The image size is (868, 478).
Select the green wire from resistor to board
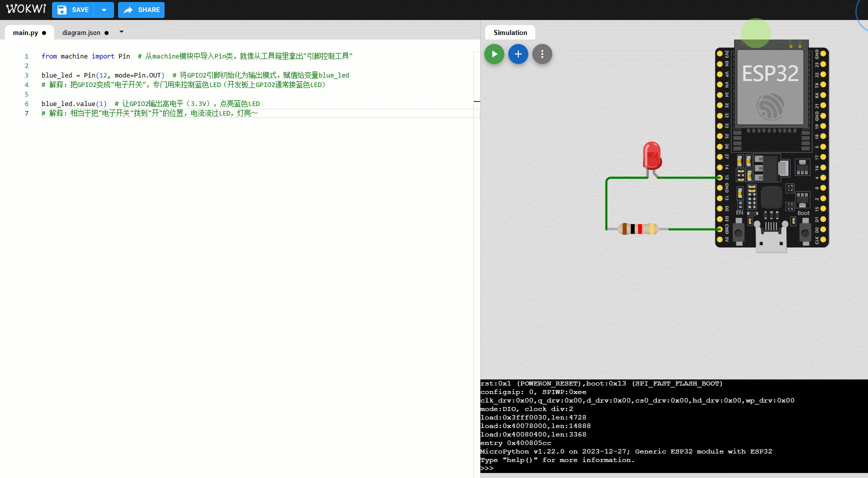[694, 229]
